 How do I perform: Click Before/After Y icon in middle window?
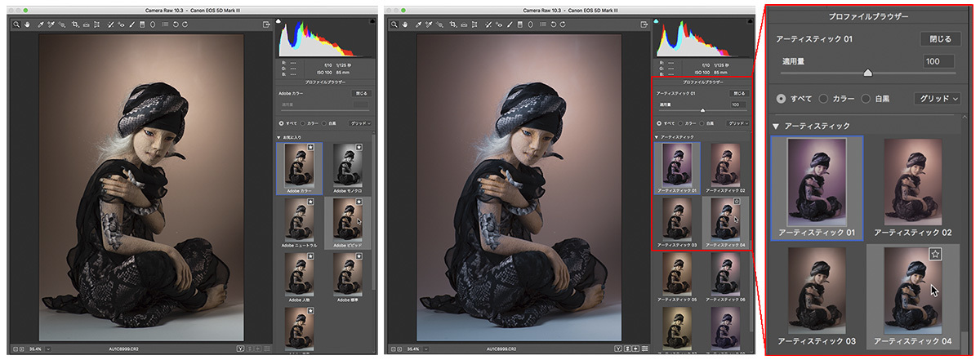click(x=618, y=349)
